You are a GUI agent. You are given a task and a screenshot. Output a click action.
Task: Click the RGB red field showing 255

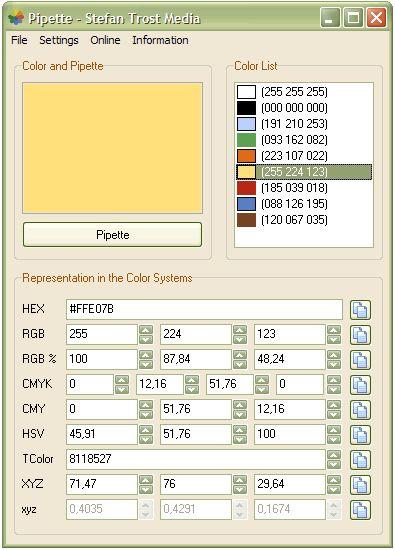[x=102, y=334]
